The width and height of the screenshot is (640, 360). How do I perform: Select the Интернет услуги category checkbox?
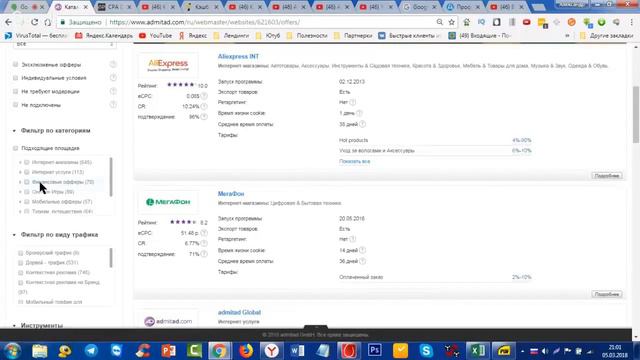pos(27,172)
